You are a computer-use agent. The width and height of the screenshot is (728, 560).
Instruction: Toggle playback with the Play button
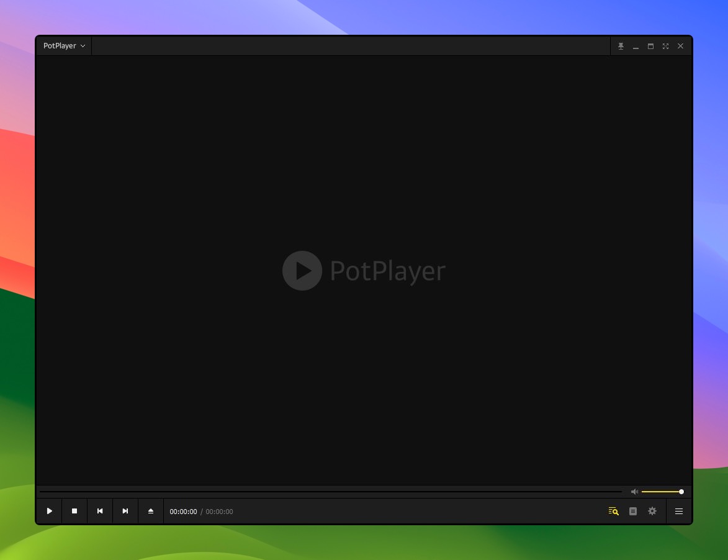(49, 511)
